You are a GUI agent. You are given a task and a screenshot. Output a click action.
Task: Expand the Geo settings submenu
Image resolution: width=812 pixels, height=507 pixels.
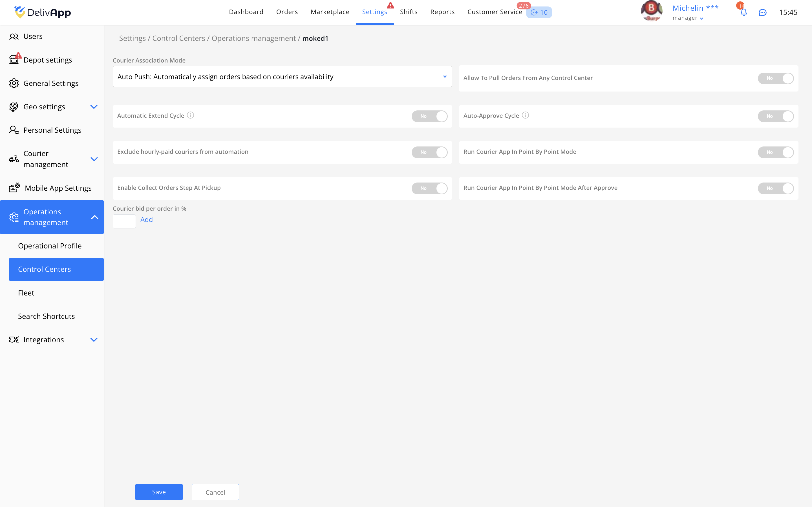pos(94,107)
